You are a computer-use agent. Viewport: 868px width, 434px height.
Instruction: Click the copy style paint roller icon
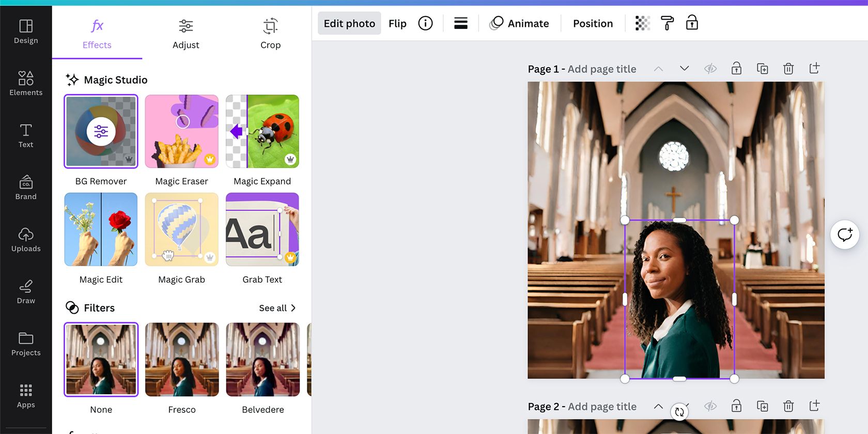[667, 23]
